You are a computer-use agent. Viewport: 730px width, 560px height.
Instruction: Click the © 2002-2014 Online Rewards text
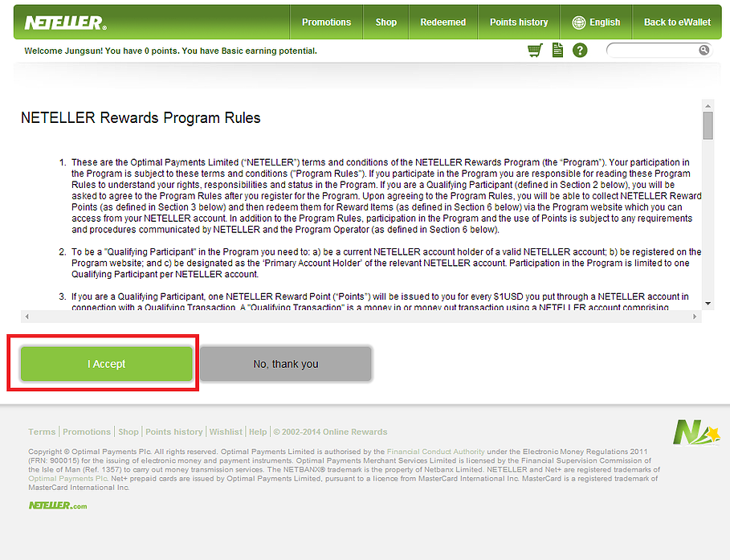tap(330, 432)
